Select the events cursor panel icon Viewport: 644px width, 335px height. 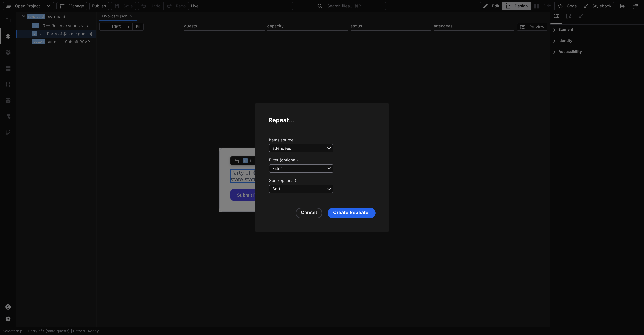pos(569,16)
